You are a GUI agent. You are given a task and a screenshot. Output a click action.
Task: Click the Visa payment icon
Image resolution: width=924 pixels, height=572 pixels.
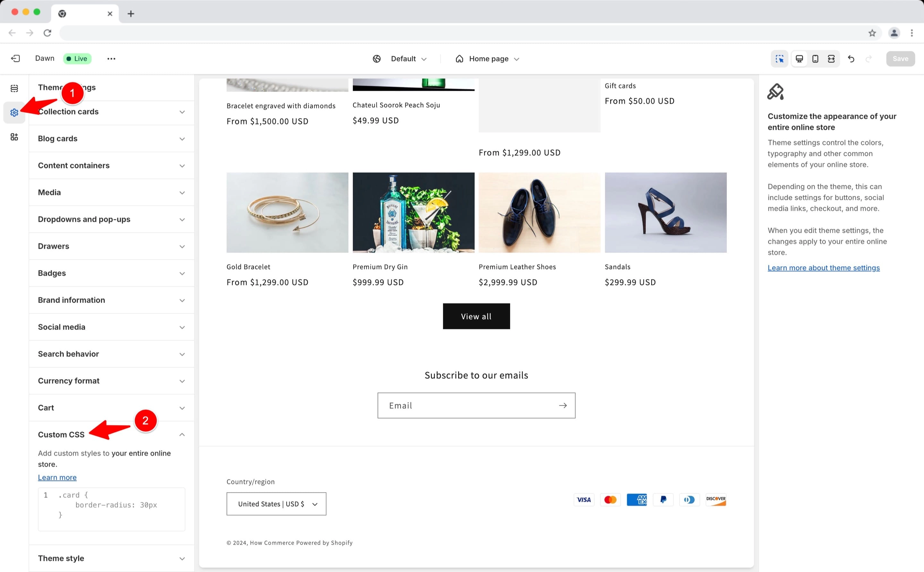(x=584, y=499)
